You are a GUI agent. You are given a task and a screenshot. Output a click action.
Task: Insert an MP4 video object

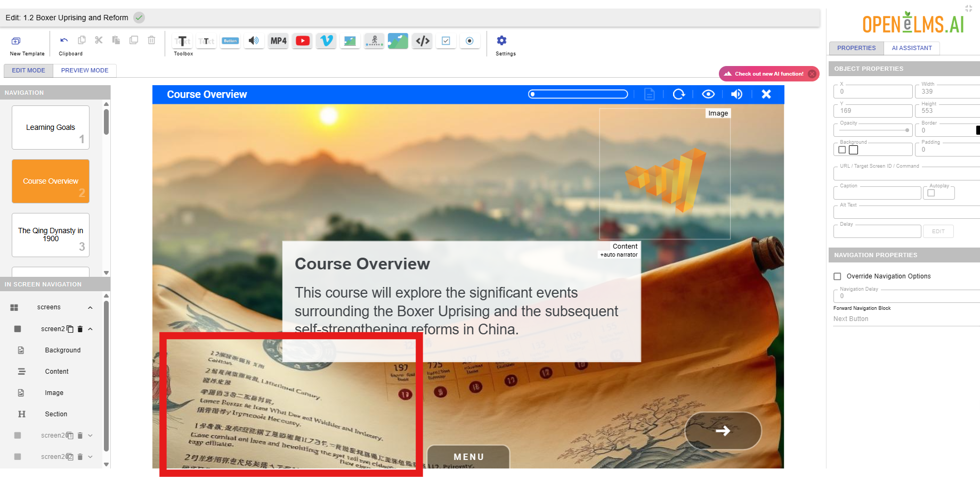pyautogui.click(x=278, y=41)
